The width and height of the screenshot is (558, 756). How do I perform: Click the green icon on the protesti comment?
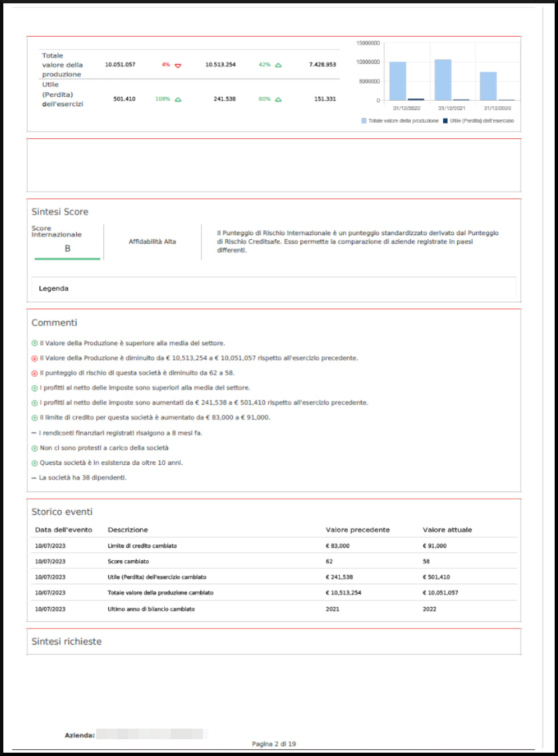coord(33,447)
